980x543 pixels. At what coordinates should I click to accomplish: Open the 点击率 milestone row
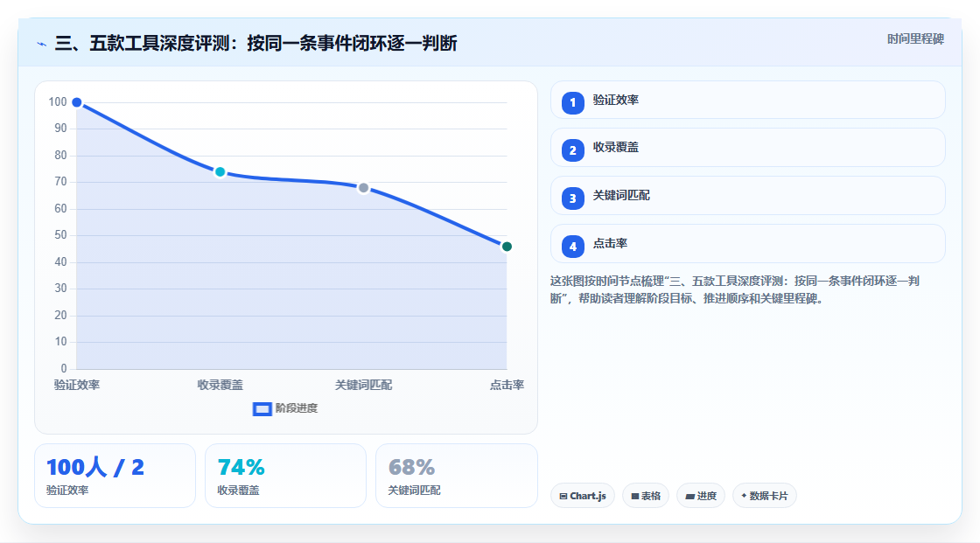tap(747, 244)
